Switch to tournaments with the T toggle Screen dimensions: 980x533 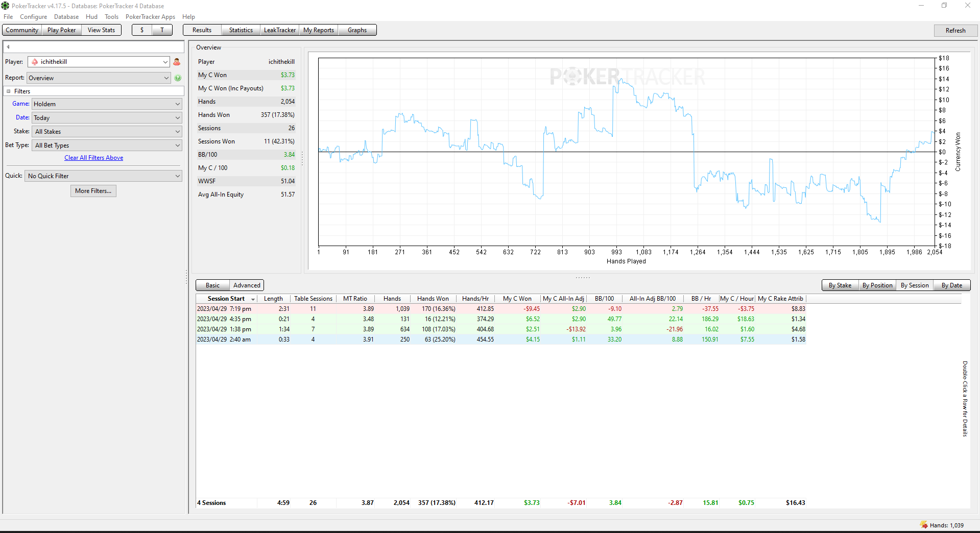[x=162, y=30]
